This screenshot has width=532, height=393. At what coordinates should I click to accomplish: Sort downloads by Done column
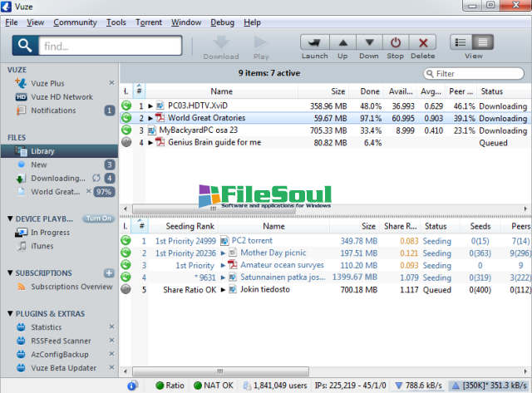coord(367,91)
